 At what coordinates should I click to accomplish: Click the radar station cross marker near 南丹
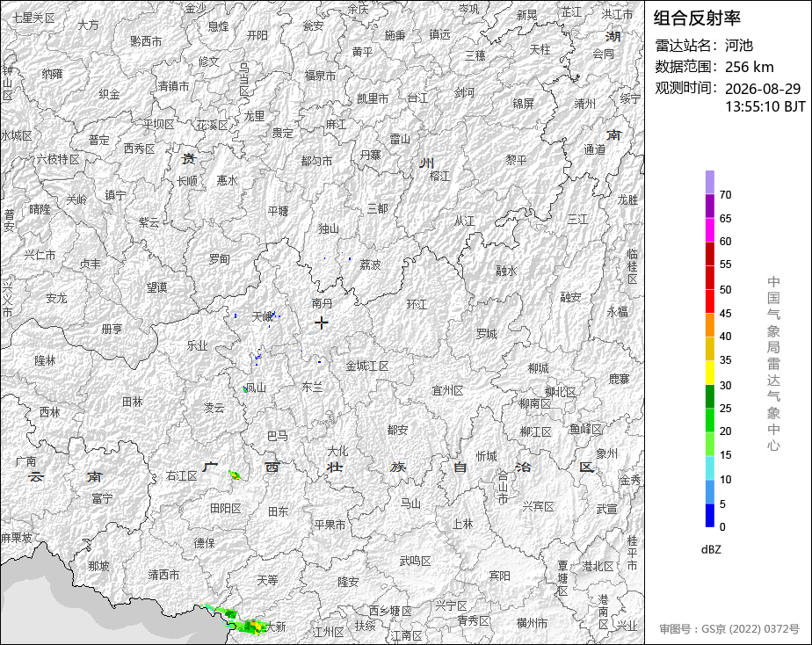pos(321,322)
